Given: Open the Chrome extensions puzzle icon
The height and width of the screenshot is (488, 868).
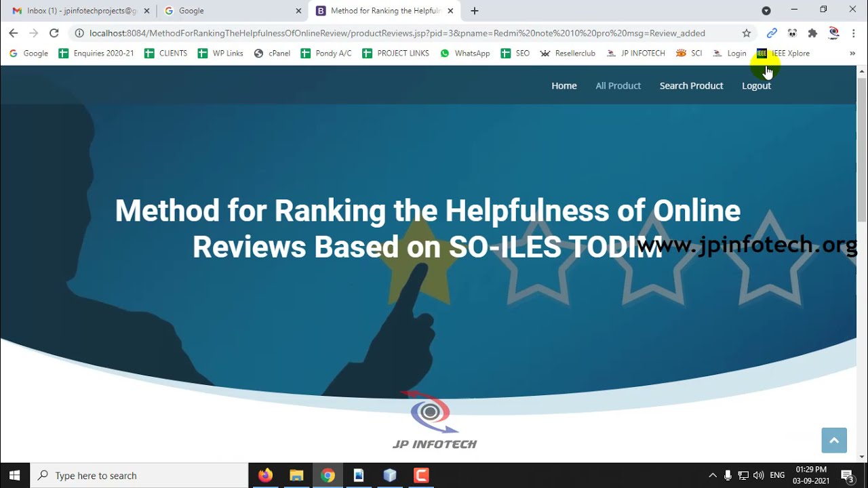Looking at the screenshot, I should pyautogui.click(x=812, y=33).
